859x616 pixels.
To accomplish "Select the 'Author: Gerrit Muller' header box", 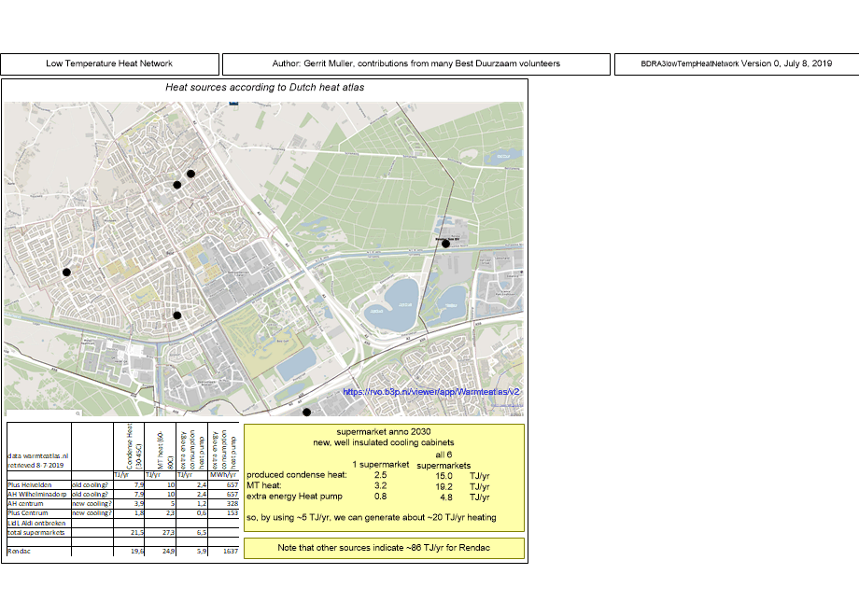I will (416, 64).
